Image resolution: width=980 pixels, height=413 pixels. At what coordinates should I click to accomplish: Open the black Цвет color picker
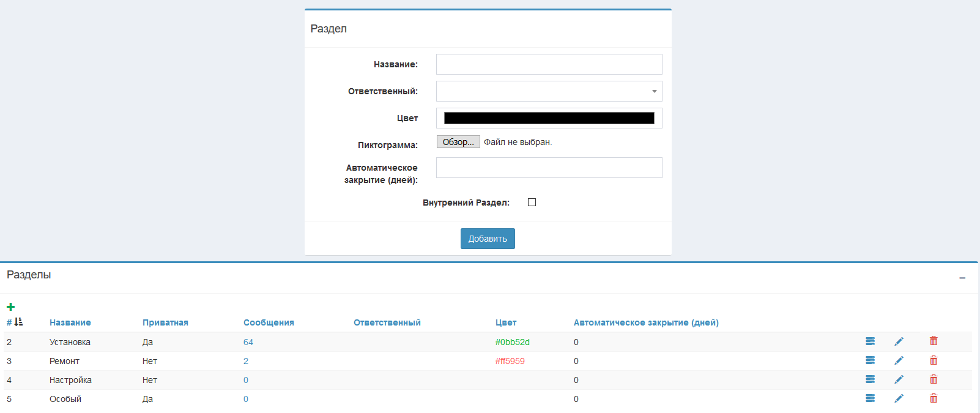click(x=549, y=118)
